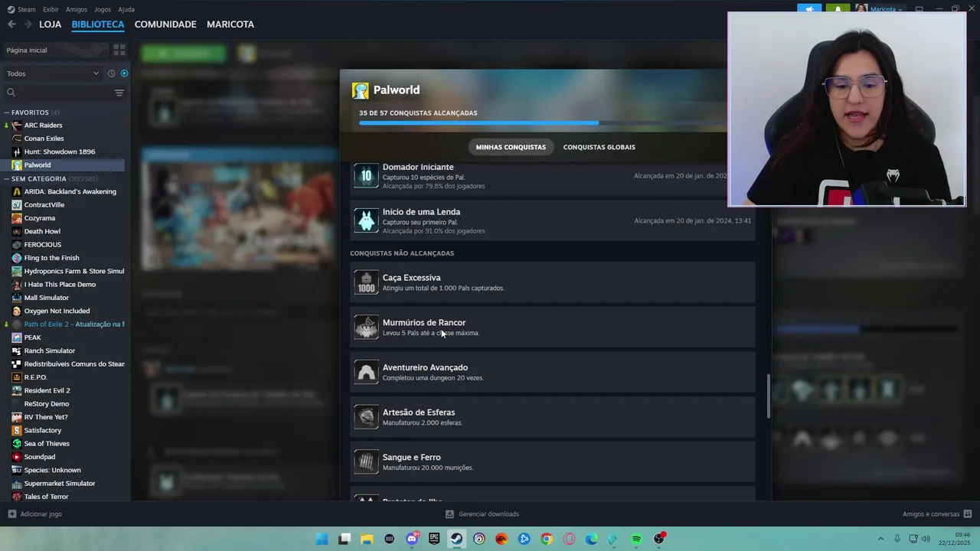Switch library to grid collections view icon
980x551 pixels.
click(119, 50)
